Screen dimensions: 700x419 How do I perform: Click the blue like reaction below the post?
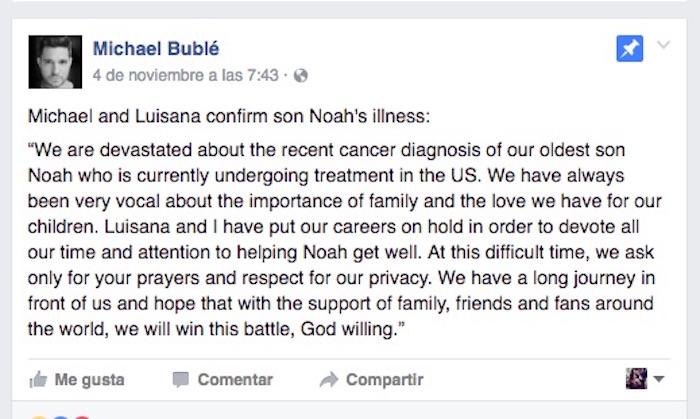tap(60, 416)
